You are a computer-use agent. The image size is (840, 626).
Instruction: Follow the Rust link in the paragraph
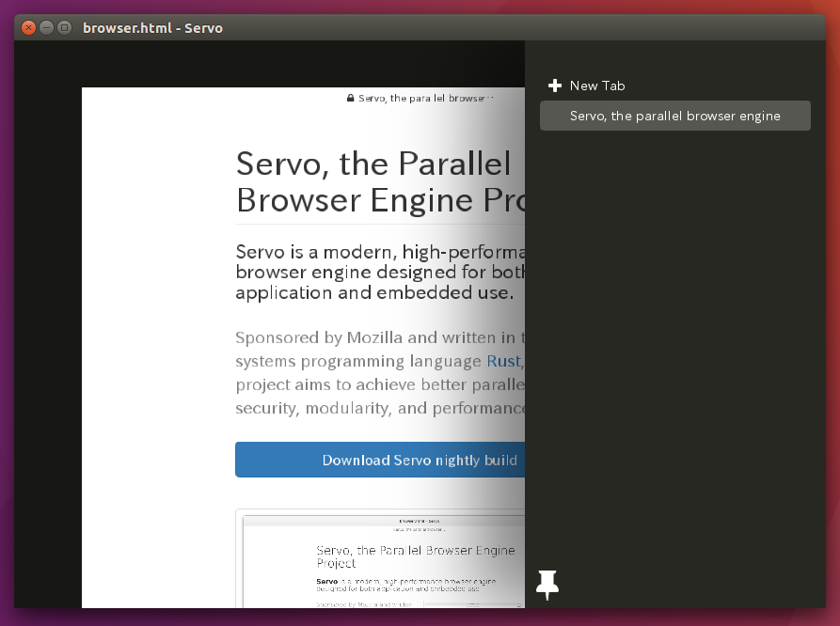click(x=503, y=362)
